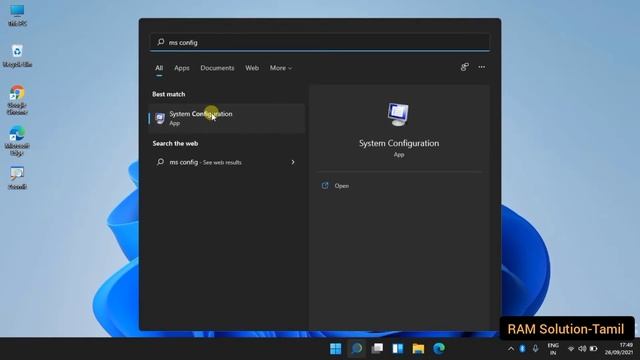Open the 'ms config - See web results' row
640x360 pixels.
(x=227, y=162)
